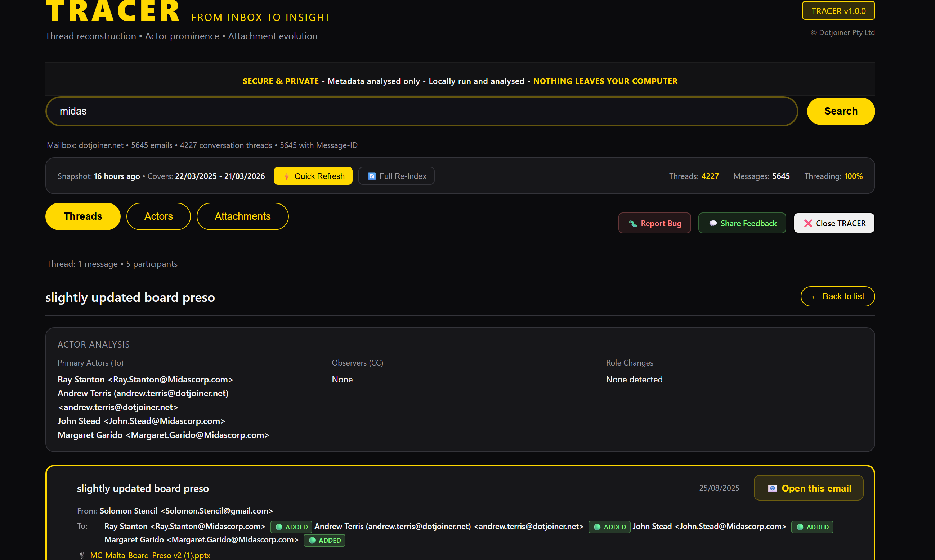Image resolution: width=935 pixels, height=560 pixels.
Task: Click ADDED badge beside Andrew Terris
Action: [x=609, y=527]
